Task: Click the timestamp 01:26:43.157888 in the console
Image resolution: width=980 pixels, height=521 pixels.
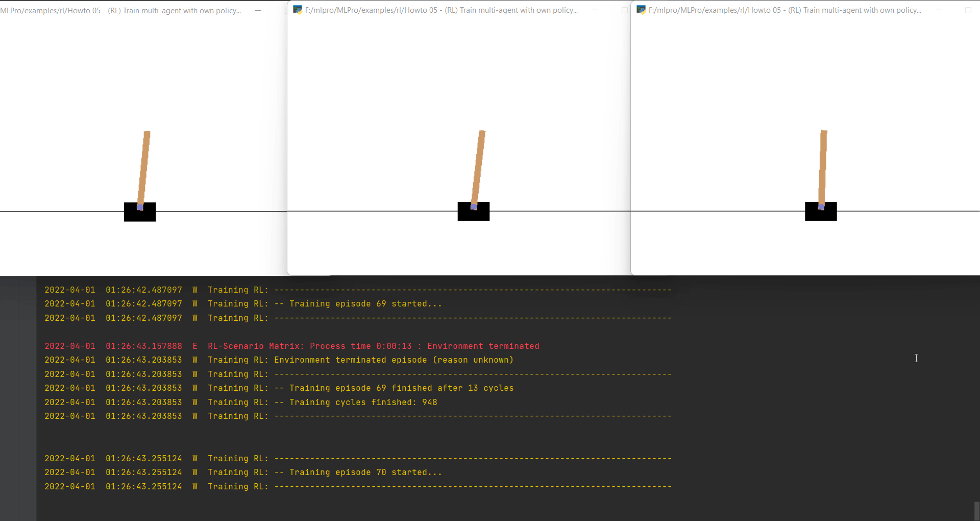Action: [x=144, y=346]
